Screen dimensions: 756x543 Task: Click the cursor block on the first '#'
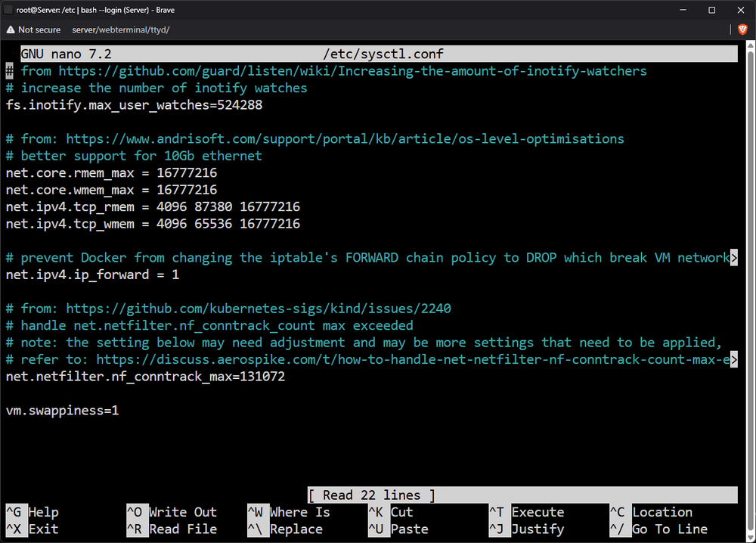[9, 71]
